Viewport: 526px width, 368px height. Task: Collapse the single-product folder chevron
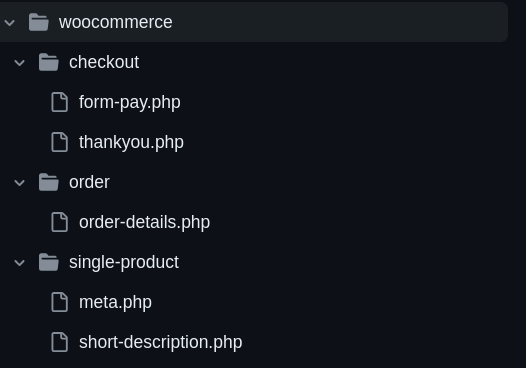(20, 263)
